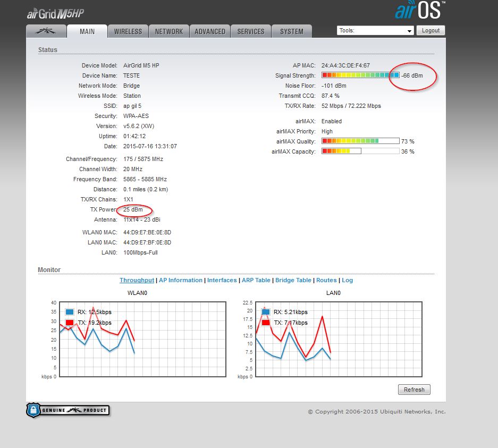Open the NETWORK tab
The image size is (498, 448).
169,31
